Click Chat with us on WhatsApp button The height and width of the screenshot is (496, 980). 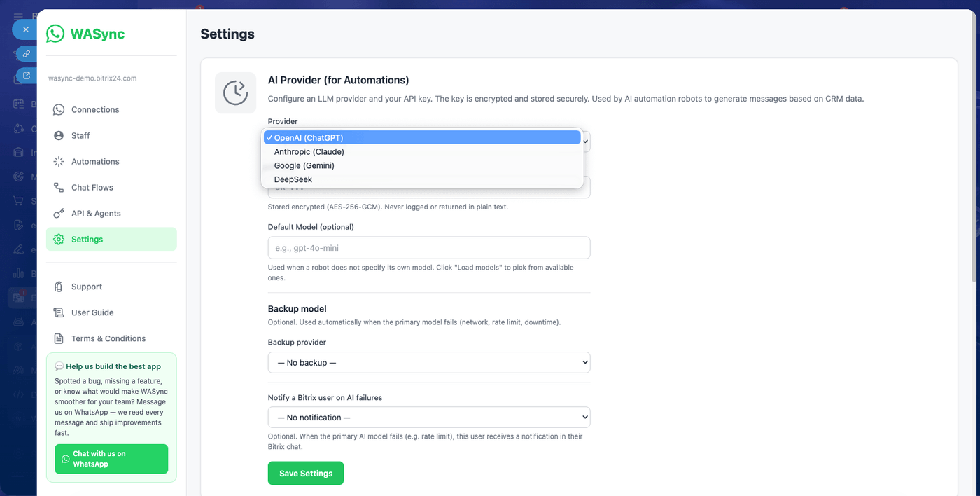point(111,459)
